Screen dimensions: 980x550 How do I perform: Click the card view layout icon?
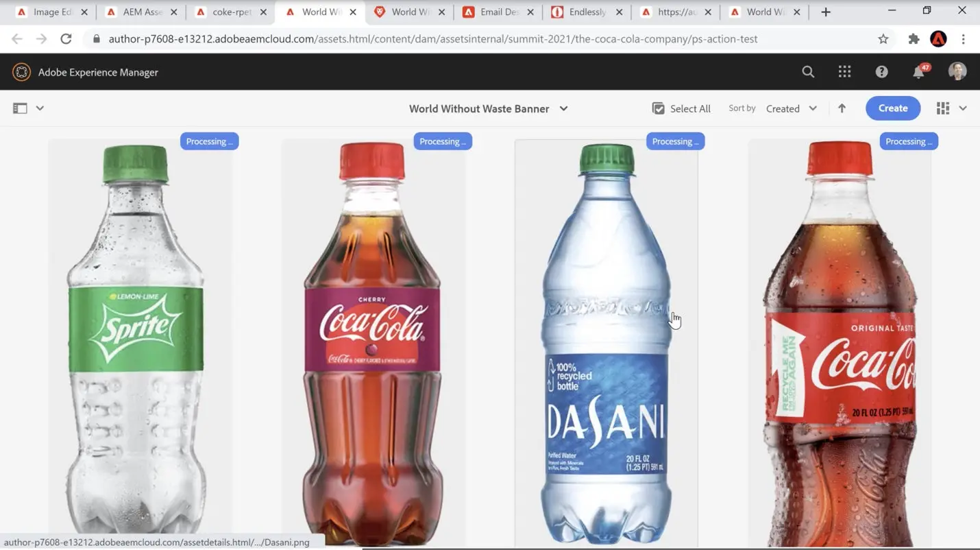[x=943, y=108]
